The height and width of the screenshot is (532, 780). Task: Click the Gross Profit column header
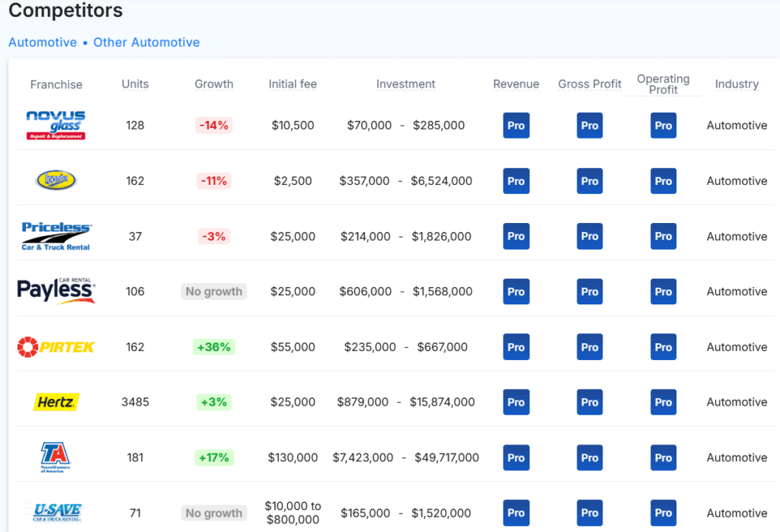click(x=590, y=84)
